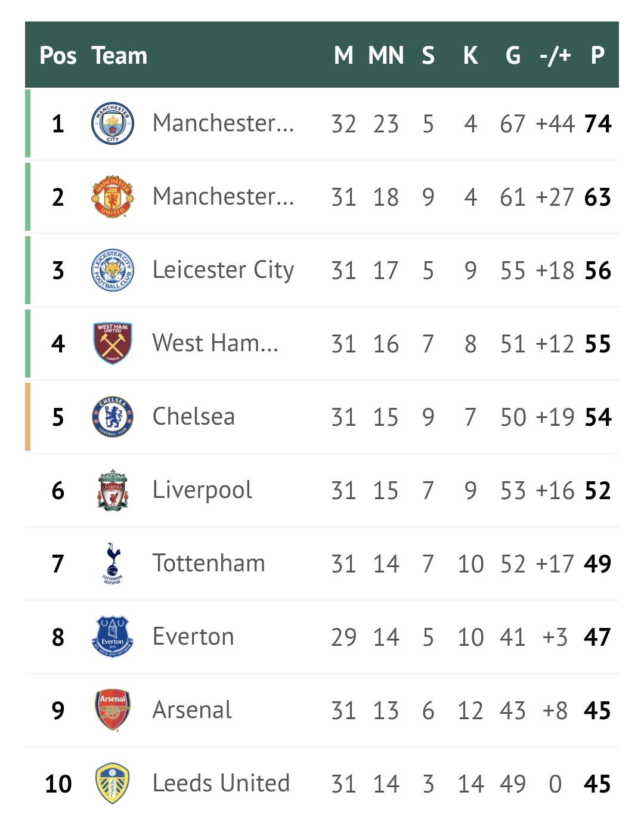Click the Everton team name

pos(193,636)
